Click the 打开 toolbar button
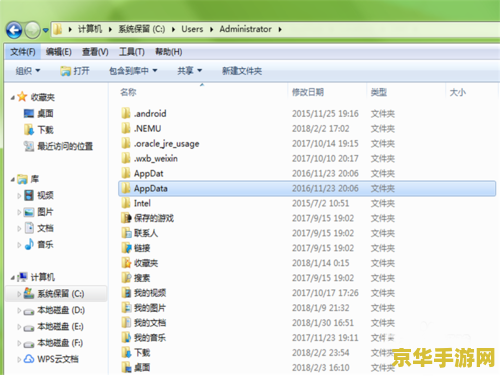Image resolution: width=501 pixels, height=376 pixels. tap(75, 71)
